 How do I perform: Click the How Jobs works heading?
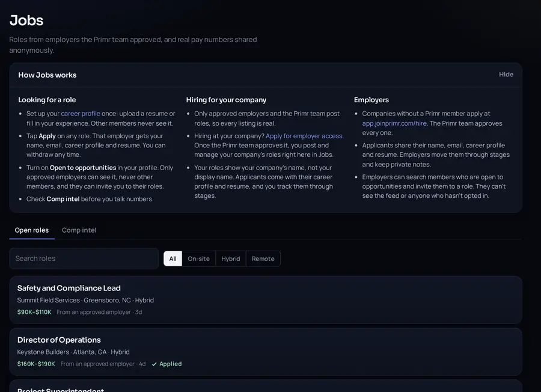tap(47, 75)
